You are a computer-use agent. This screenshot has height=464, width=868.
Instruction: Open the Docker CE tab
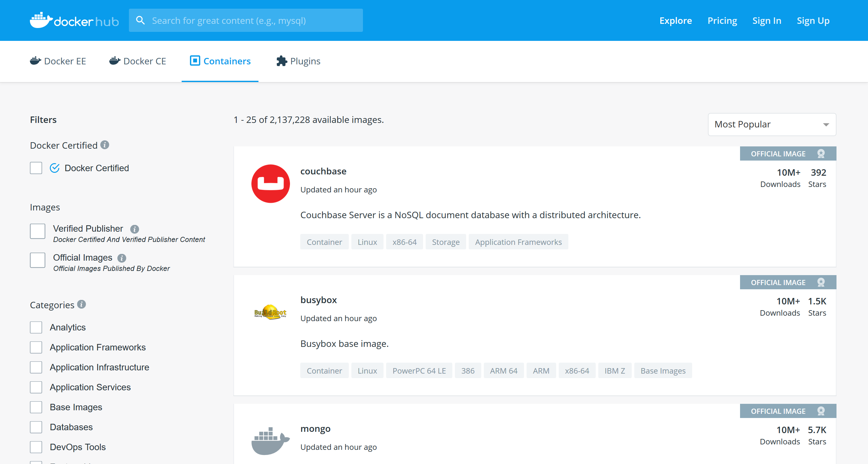[138, 61]
